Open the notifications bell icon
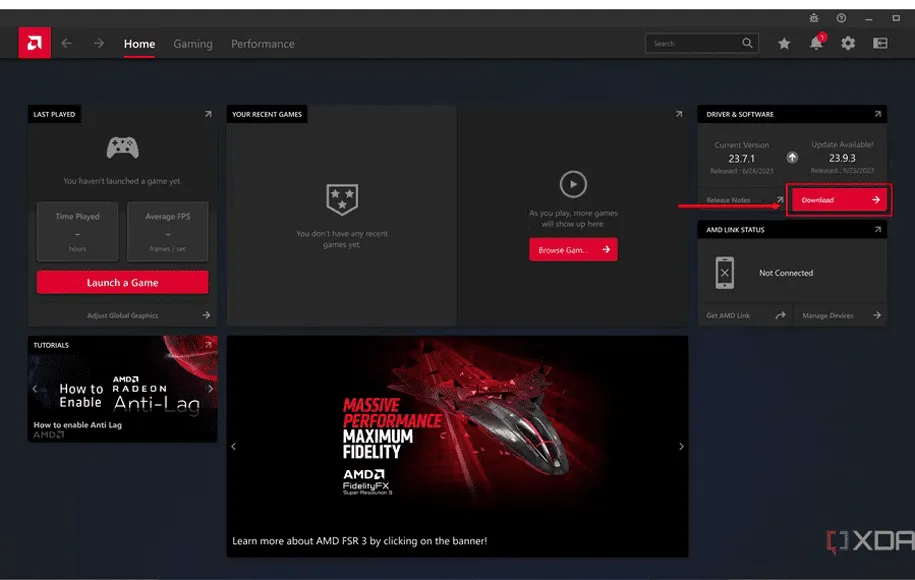 [817, 43]
